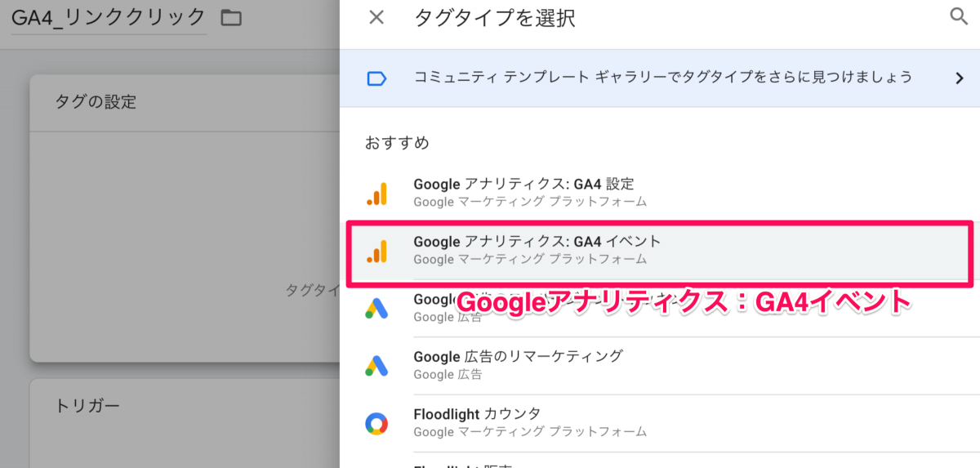Expand Community Template Gallery chevron arrow
The height and width of the screenshot is (468, 980).
click(x=959, y=78)
